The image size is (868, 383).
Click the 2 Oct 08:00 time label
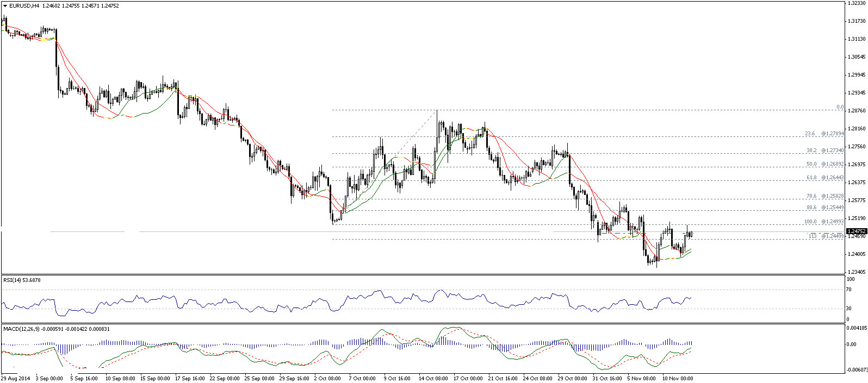328,378
